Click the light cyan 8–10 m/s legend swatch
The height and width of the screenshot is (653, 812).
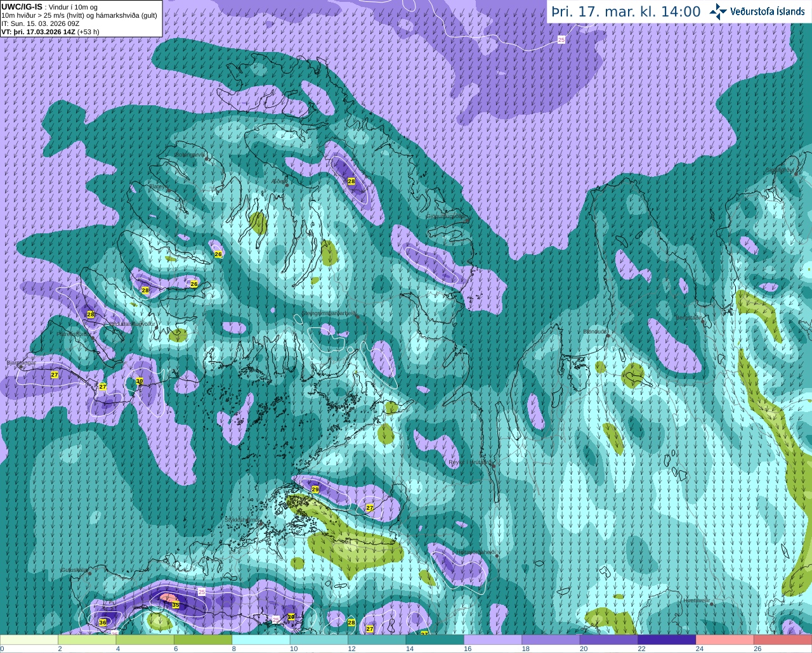coord(261,640)
